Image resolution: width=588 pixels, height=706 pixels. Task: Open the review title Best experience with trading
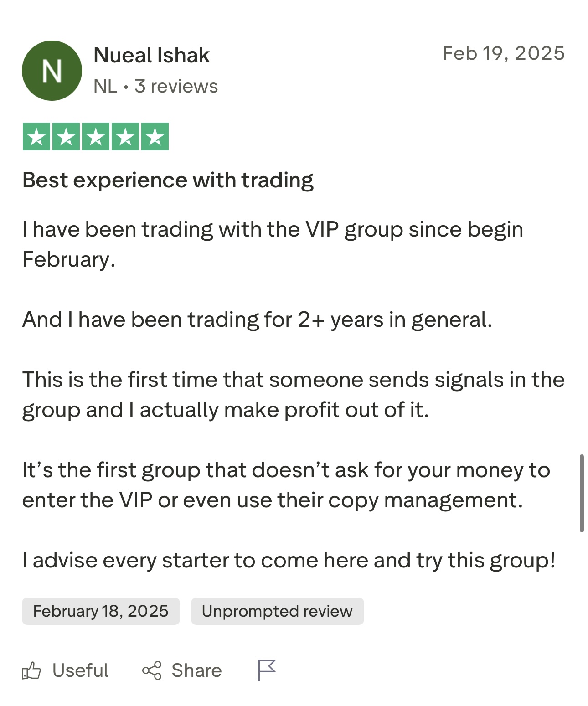tap(168, 180)
